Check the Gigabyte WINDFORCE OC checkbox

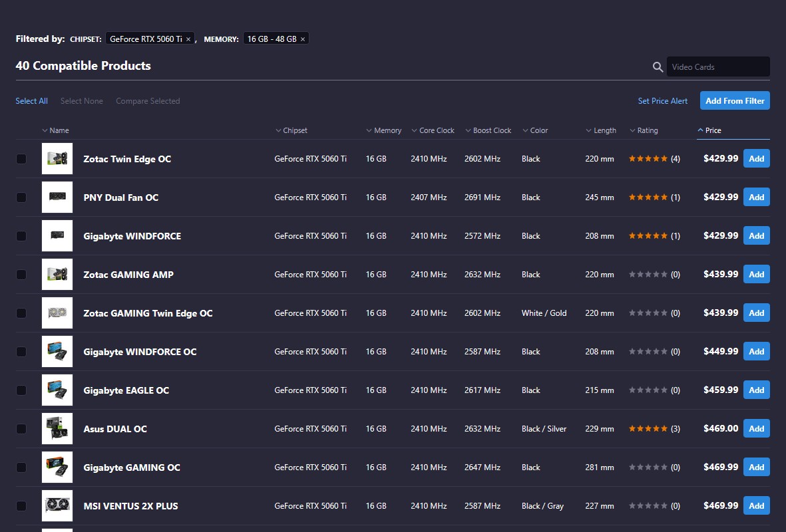21,352
